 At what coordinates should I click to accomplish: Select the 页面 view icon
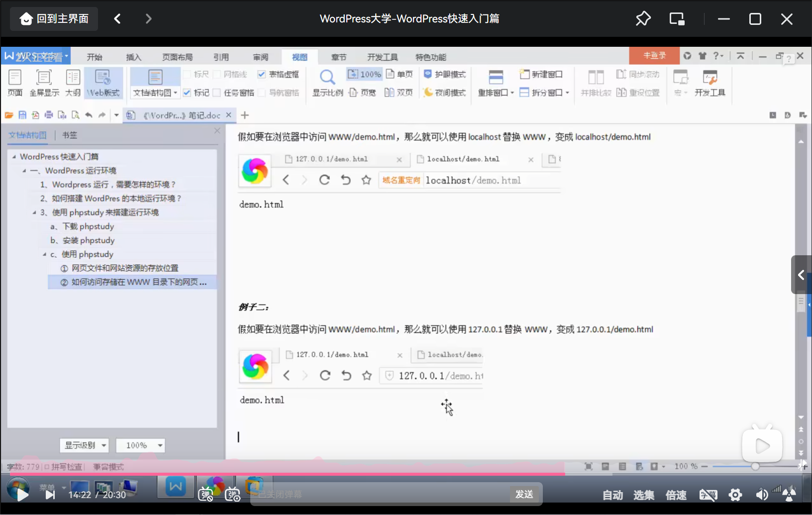pyautogui.click(x=15, y=83)
